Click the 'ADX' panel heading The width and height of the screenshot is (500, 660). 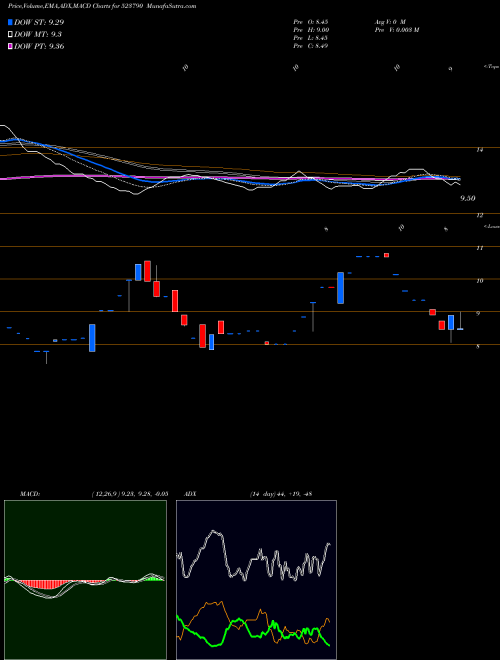191,494
